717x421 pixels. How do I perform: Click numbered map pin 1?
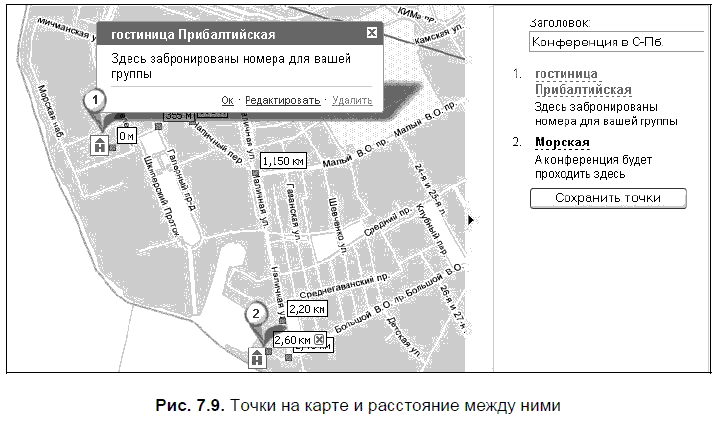(94, 101)
